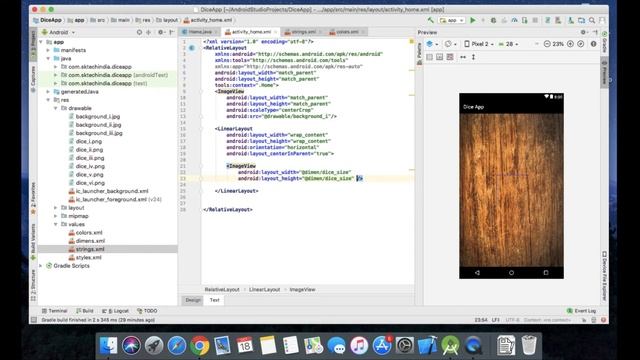Open the Android profiler icon

point(514,20)
